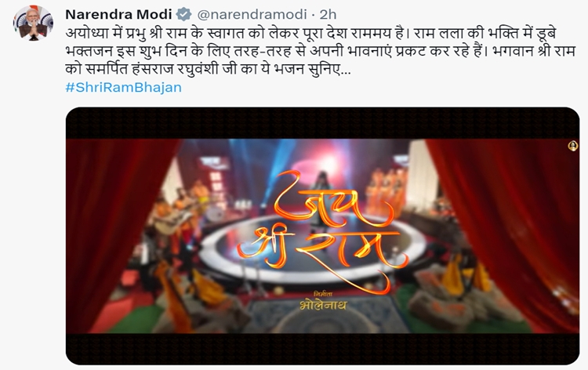The height and width of the screenshot is (370, 588).
Task: Click the round channel logo on video
Action: [x=572, y=146]
